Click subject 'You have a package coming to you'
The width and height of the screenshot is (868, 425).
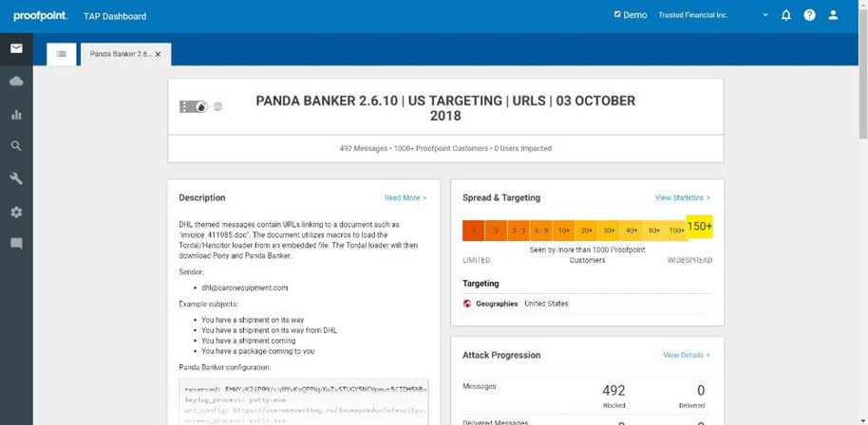tap(258, 351)
